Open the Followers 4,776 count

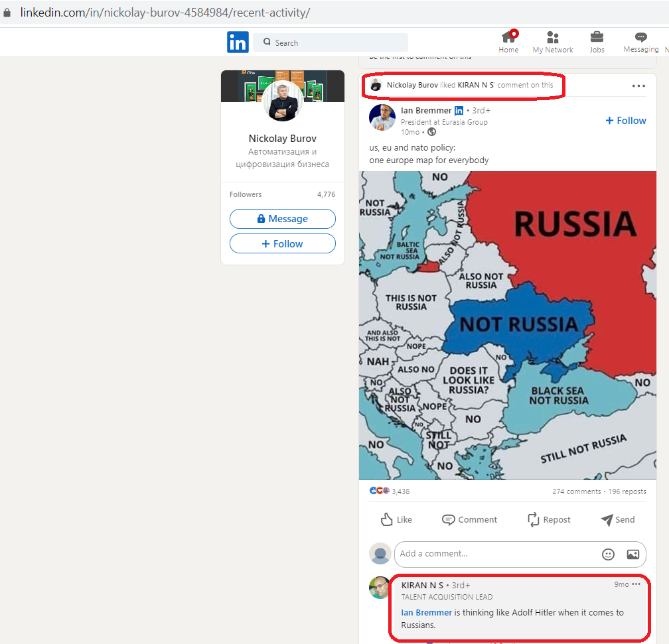[283, 194]
